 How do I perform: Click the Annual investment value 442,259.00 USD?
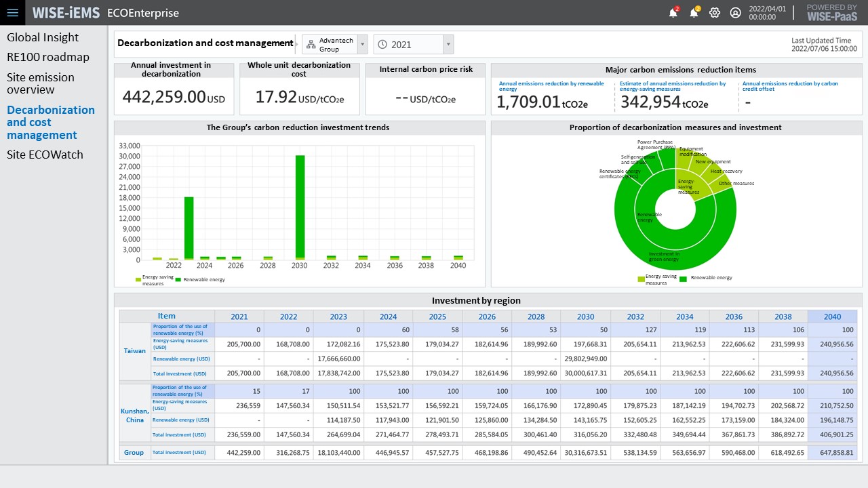pyautogui.click(x=174, y=97)
